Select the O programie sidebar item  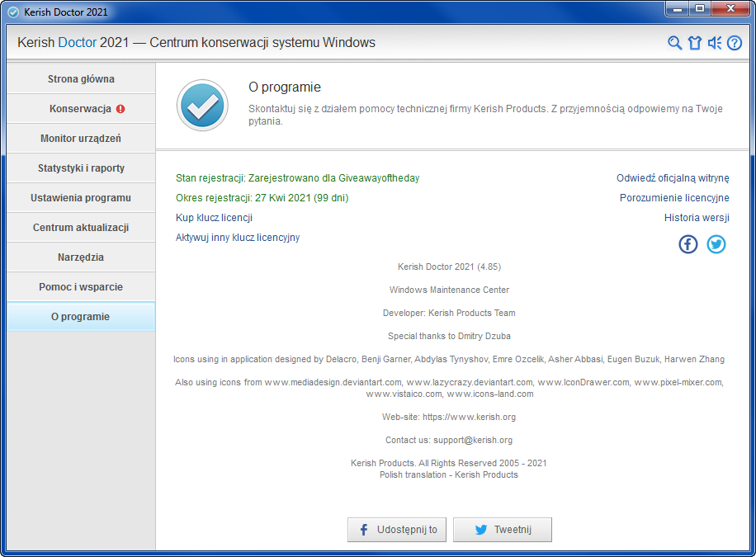point(81,317)
